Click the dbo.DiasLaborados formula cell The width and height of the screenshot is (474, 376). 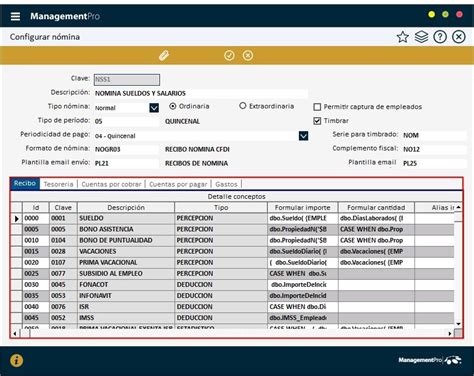376,218
